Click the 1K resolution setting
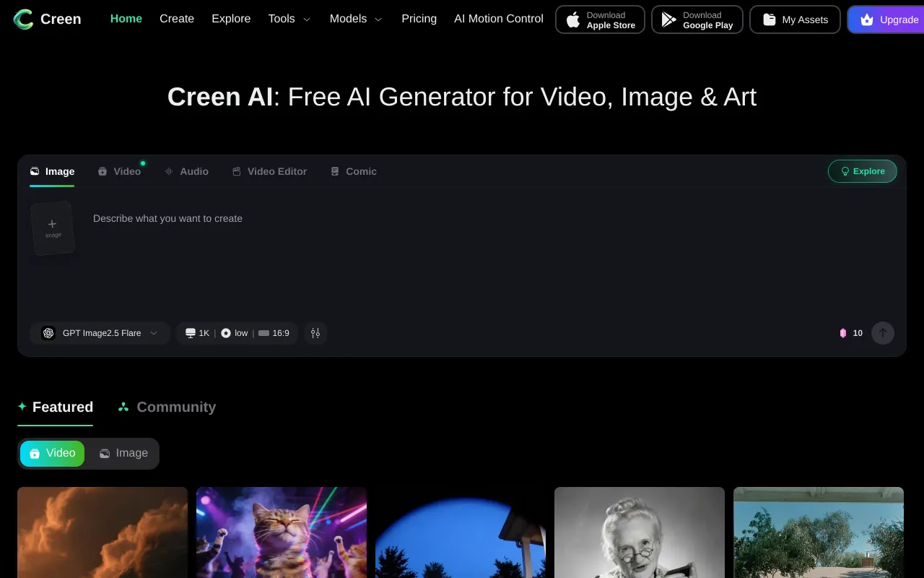This screenshot has width=924, height=578. coord(197,333)
